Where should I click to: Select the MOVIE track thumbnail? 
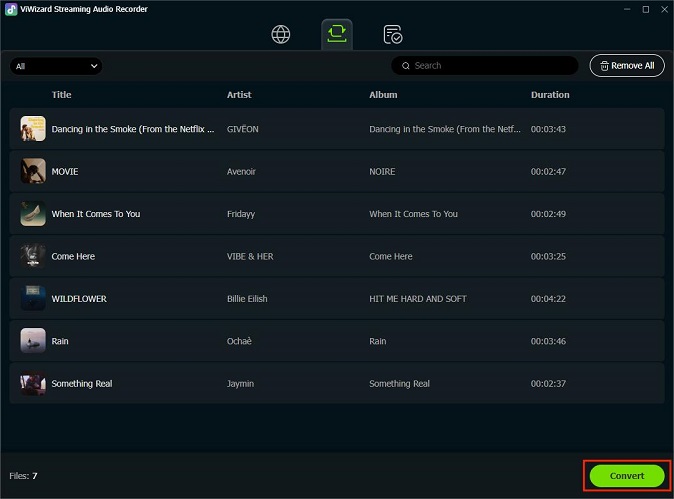[x=33, y=171]
